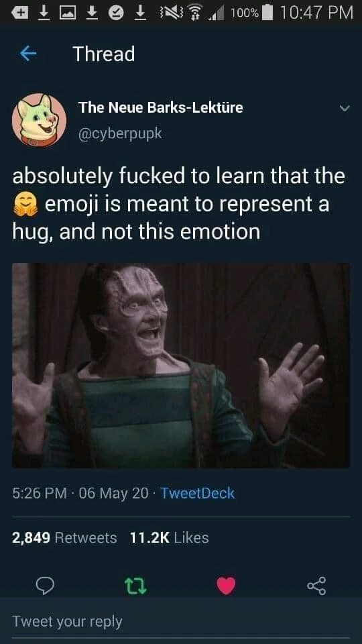This screenshot has width=362, height=644.
Task: Tap the tweet timestamp 5:26 PM
Action: [x=40, y=493]
